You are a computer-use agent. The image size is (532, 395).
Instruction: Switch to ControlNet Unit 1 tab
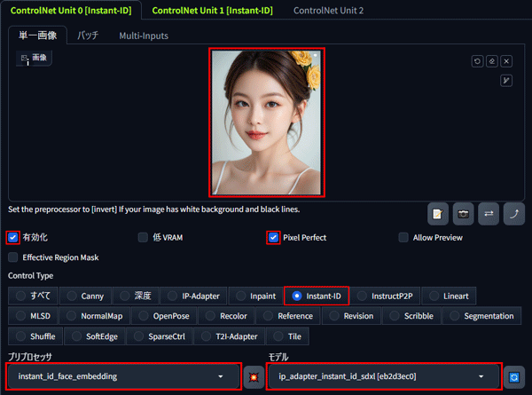pyautogui.click(x=212, y=11)
